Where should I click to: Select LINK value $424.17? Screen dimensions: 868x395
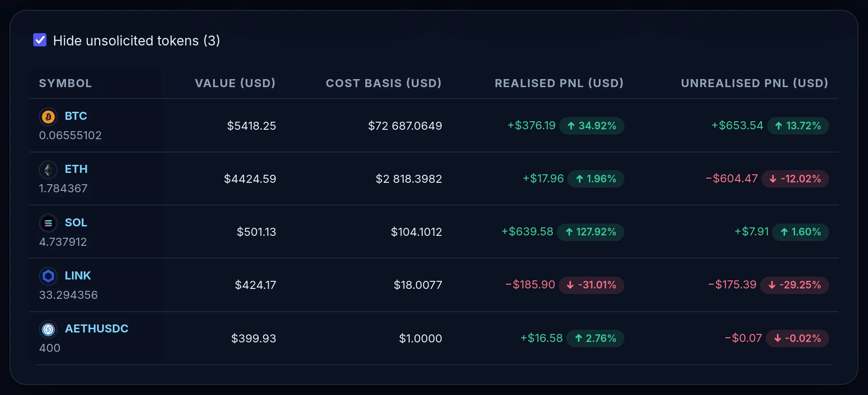point(255,285)
